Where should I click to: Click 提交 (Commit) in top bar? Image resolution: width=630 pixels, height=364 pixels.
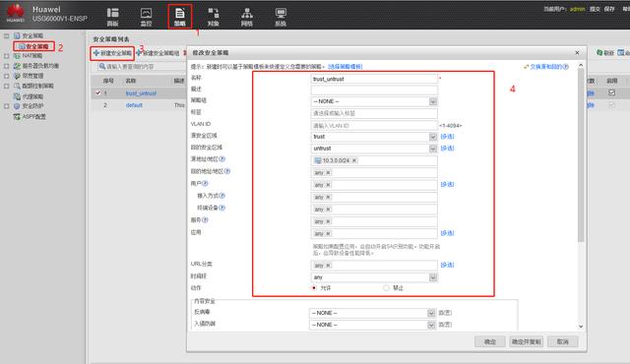point(595,9)
